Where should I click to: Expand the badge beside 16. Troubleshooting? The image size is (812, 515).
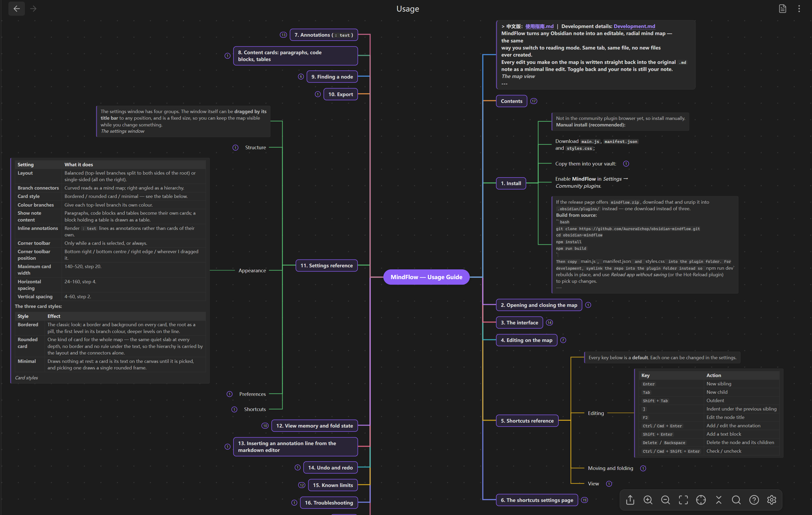(295, 502)
